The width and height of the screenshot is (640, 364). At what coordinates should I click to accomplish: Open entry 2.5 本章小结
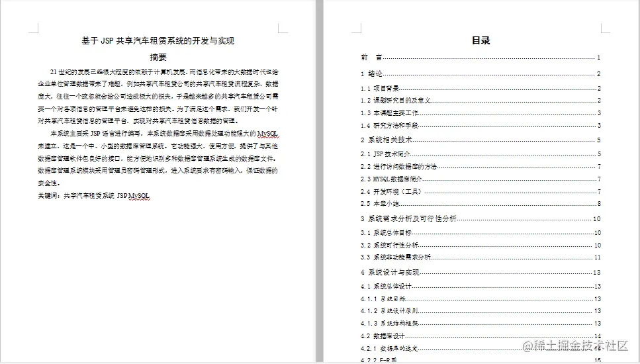(x=480, y=204)
